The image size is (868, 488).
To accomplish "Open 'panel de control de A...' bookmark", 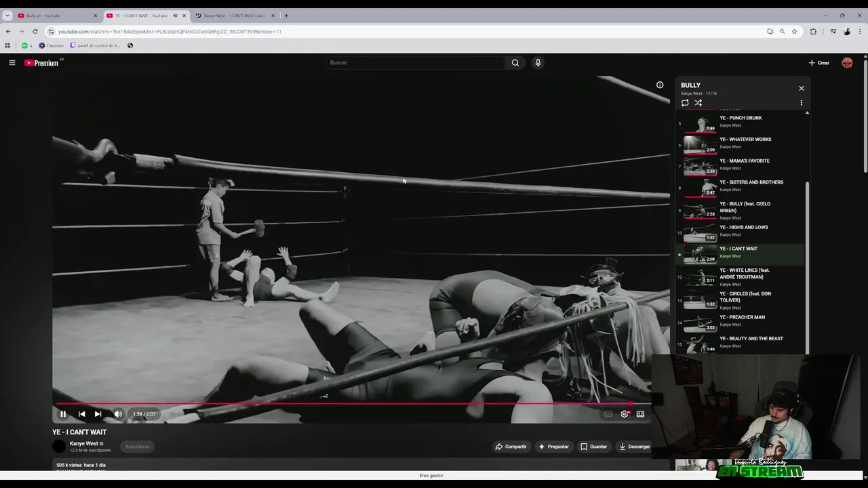I will pyautogui.click(x=96, y=45).
